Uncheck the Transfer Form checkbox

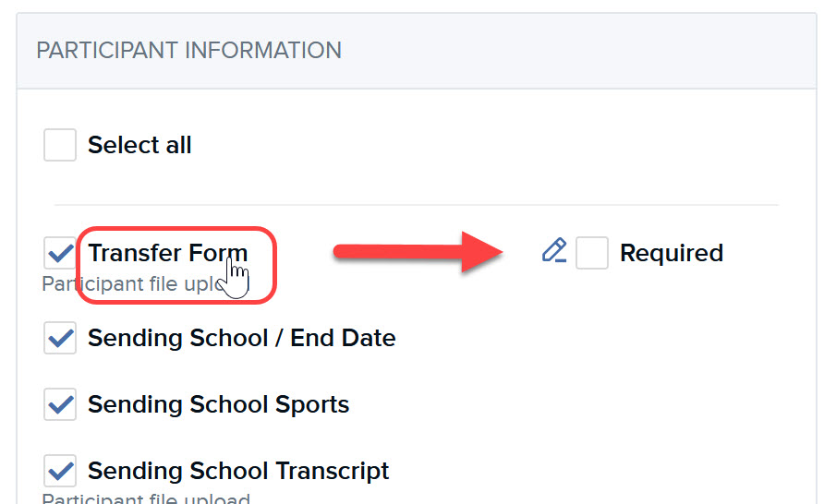pyautogui.click(x=60, y=253)
